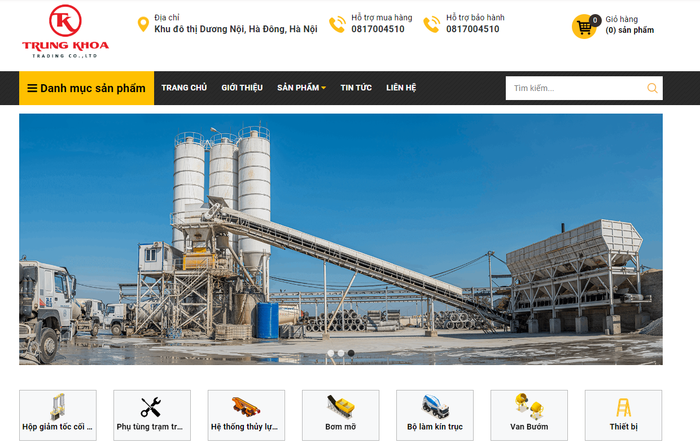Go to TRANG CHỦ menu item
The width and height of the screenshot is (700, 447).
point(184,88)
